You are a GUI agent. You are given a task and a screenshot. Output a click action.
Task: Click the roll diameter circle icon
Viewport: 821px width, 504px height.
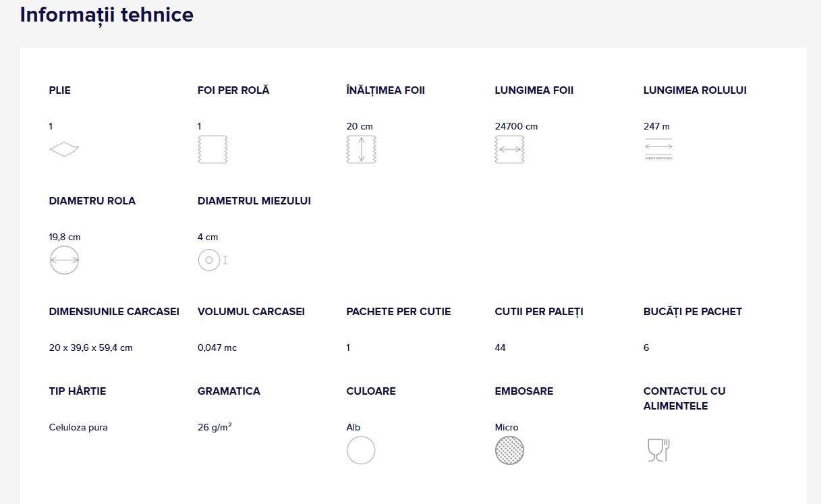64,260
